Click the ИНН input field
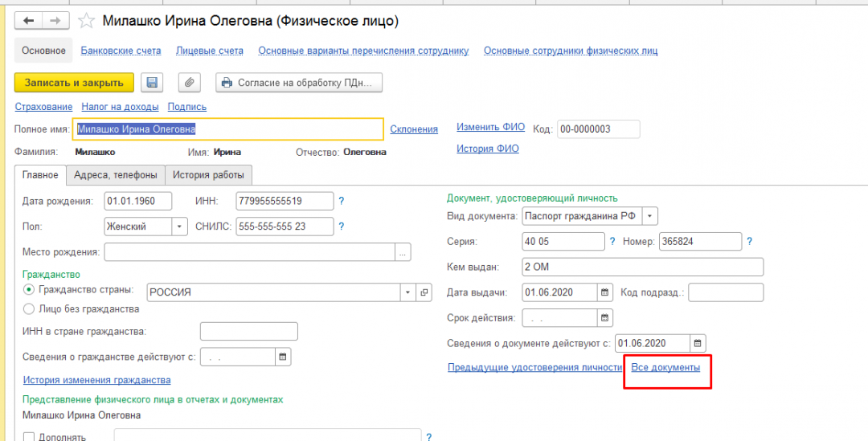868x441 pixels. [285, 201]
